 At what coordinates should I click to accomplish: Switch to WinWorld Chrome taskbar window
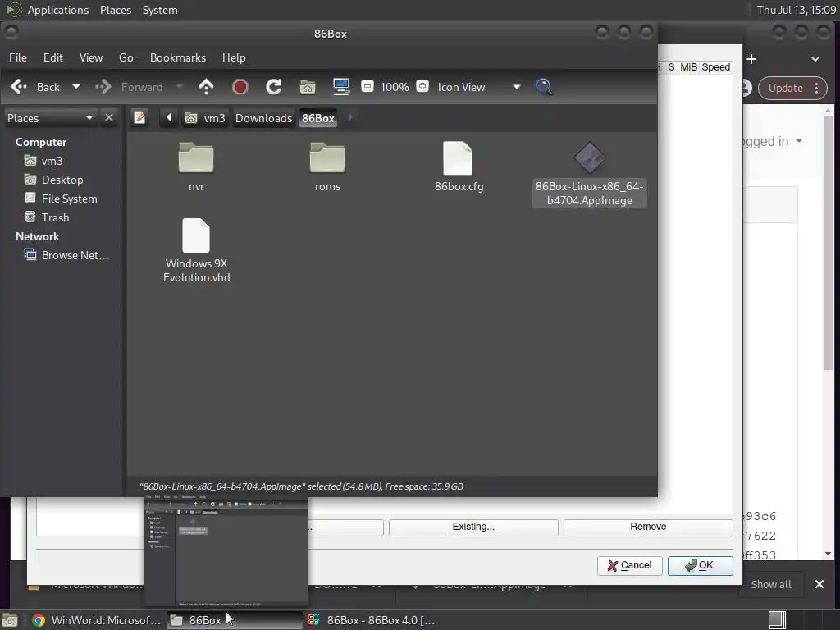click(97, 620)
